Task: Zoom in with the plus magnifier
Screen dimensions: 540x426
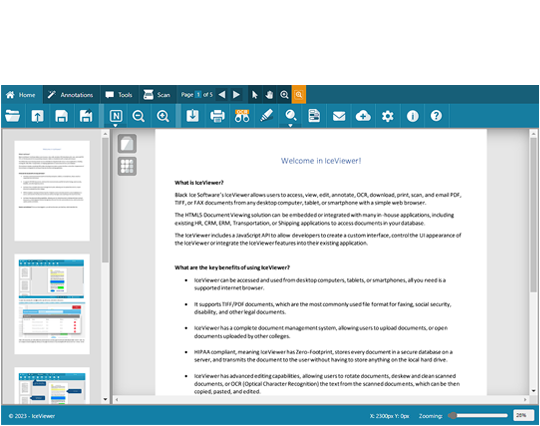Action: coord(163,116)
